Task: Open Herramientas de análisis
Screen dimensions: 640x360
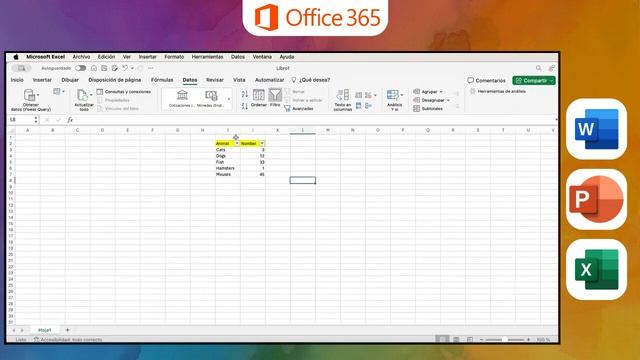Action: click(x=498, y=91)
